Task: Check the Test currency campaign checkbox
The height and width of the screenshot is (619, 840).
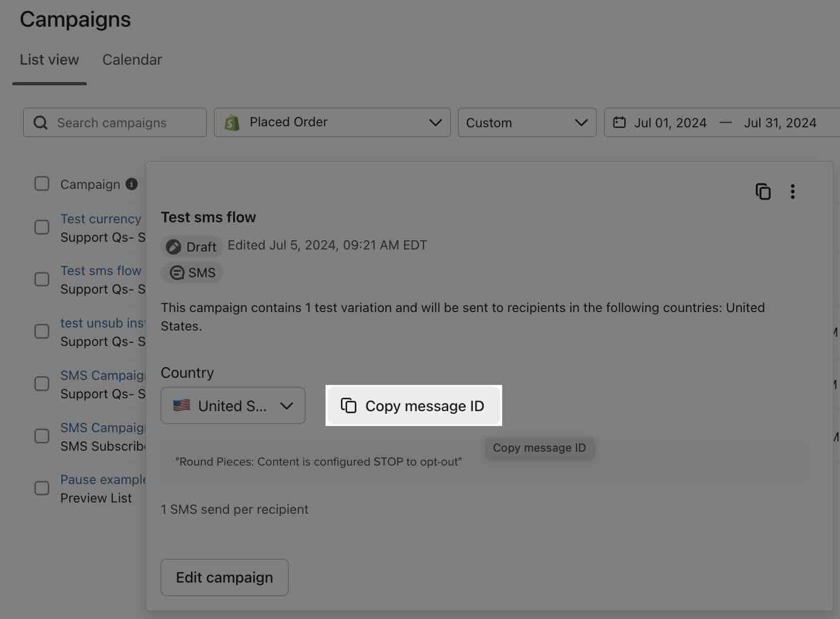Action: [x=42, y=227]
